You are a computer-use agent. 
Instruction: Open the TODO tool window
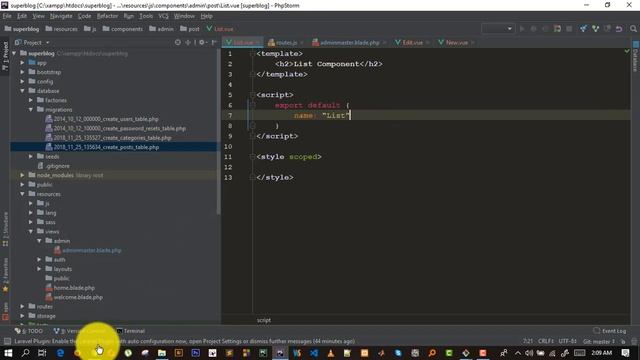click(29, 331)
